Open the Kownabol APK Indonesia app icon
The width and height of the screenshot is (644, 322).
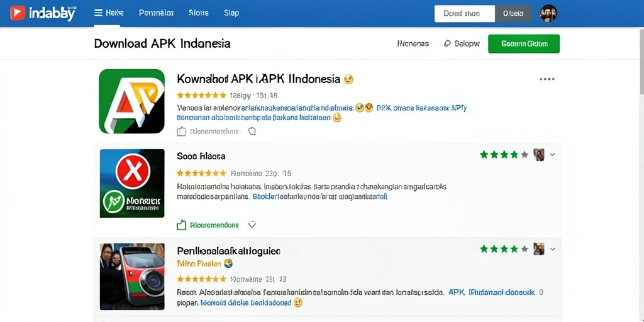click(x=132, y=101)
